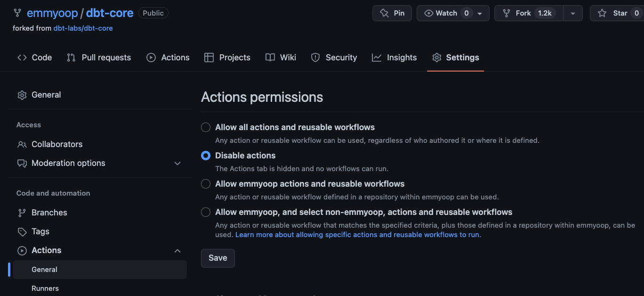Select Runners in the sidebar
This screenshot has height=296, width=644.
[x=45, y=288]
